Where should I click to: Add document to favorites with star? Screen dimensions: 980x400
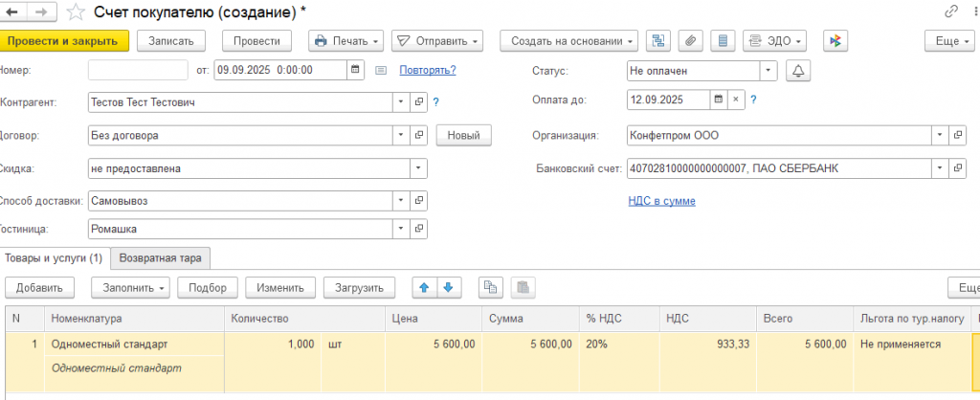pos(77,11)
